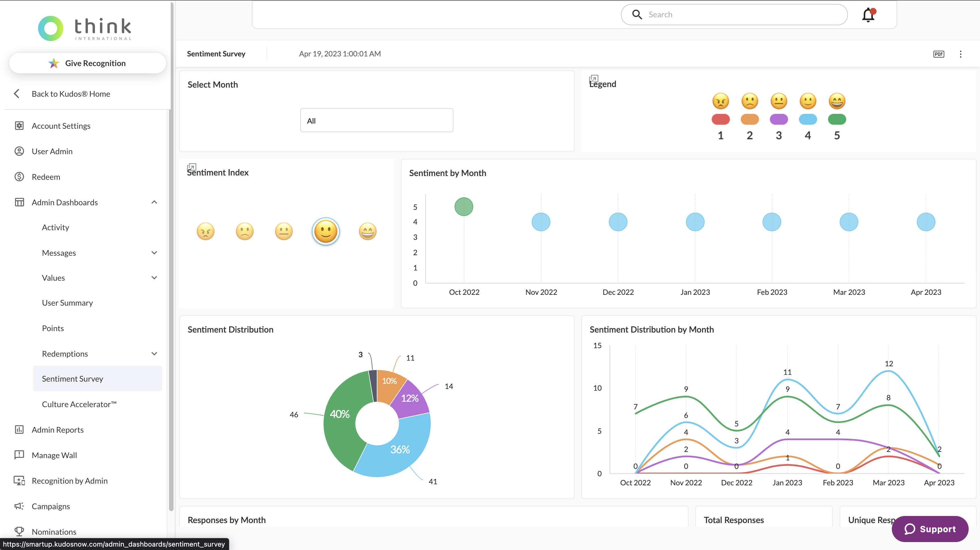Export dashboard using PDF icon
Image resolution: width=980 pixels, height=550 pixels.
tap(939, 54)
